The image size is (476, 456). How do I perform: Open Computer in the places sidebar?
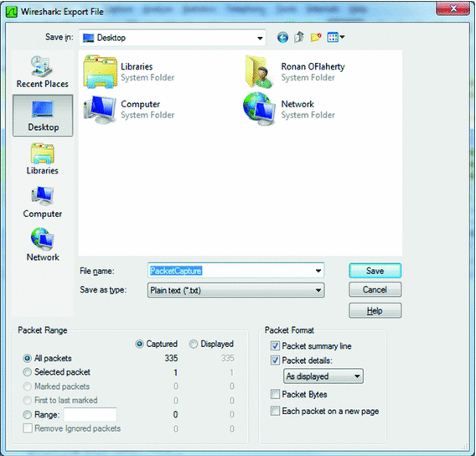[43, 202]
